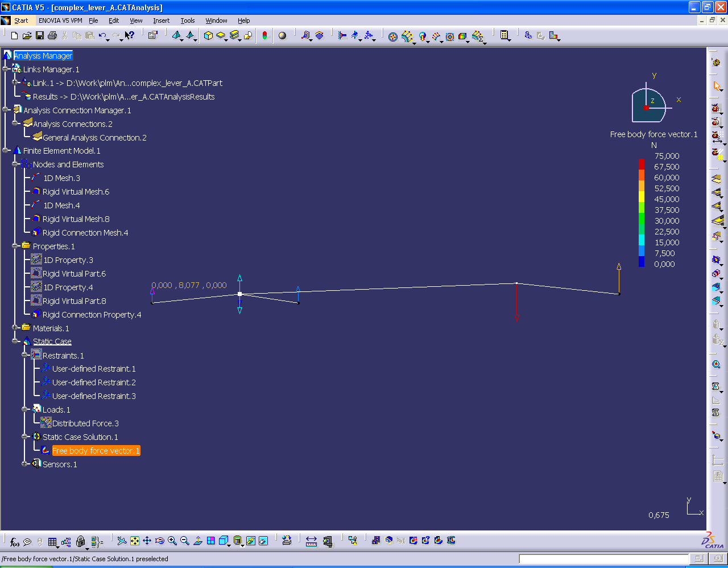This screenshot has height=568, width=728.
Task: Click the red downward force arrow
Action: pos(516,302)
